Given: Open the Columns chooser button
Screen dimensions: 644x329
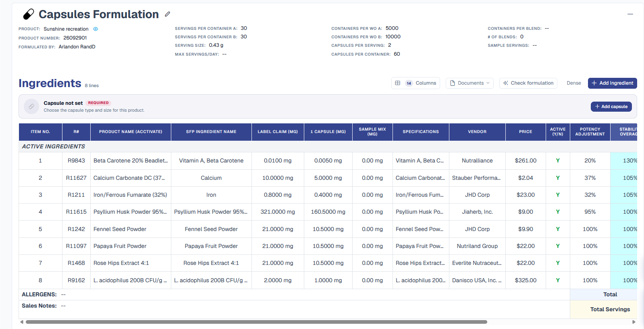Looking at the screenshot, I should click(x=415, y=83).
